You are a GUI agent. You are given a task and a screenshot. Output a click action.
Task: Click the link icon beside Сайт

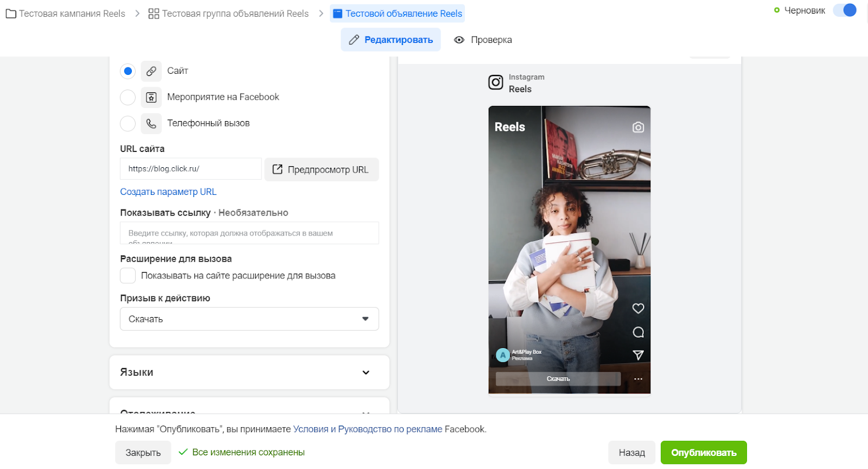tap(151, 71)
